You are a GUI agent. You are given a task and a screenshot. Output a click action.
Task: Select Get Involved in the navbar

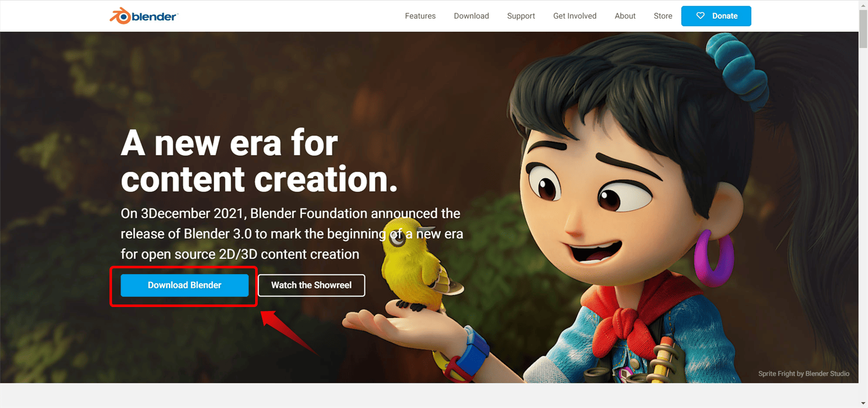click(x=575, y=16)
